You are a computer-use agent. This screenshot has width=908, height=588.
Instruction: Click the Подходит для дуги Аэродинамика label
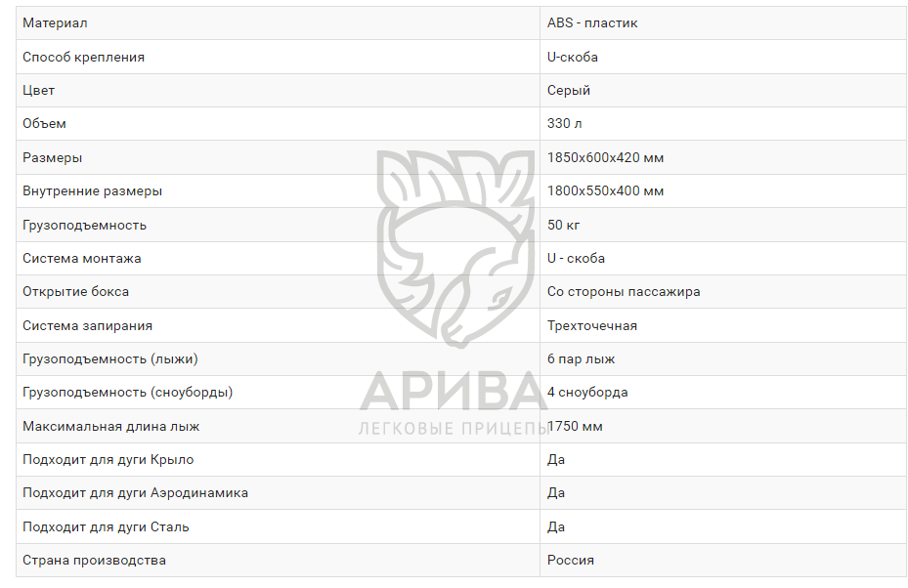coord(135,492)
